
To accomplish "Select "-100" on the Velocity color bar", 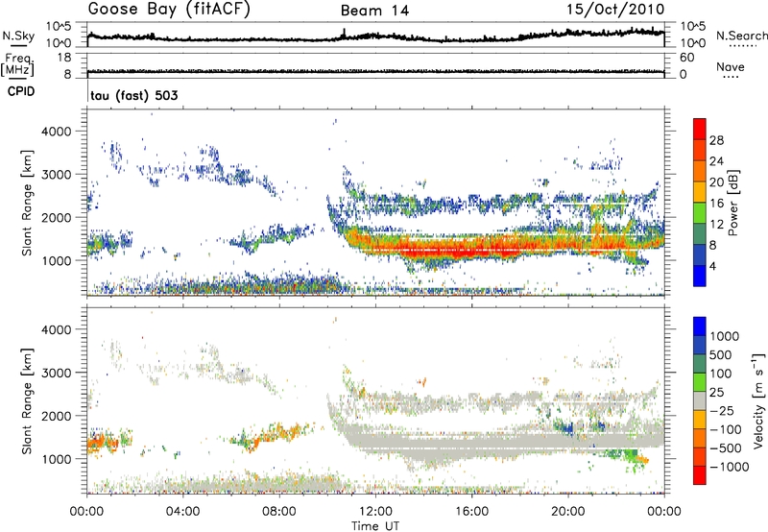I will 726,429.
